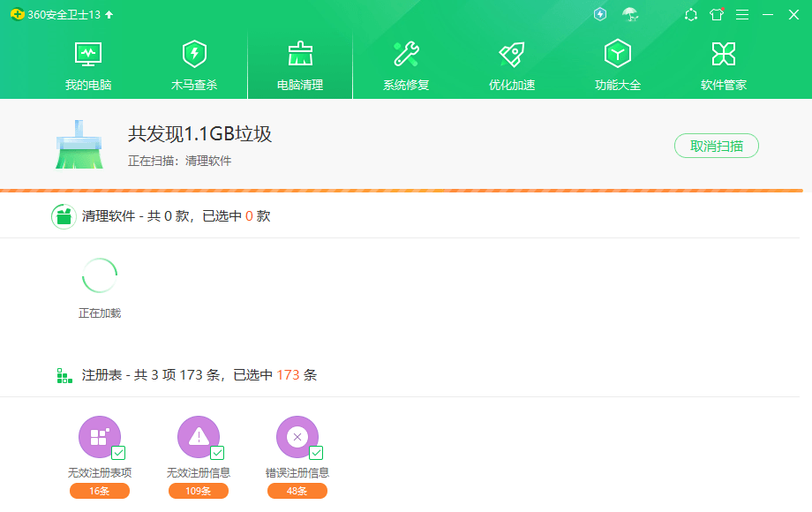This screenshot has height=512, width=812.
Task: Open 功能大全 feature collection
Action: (x=618, y=65)
